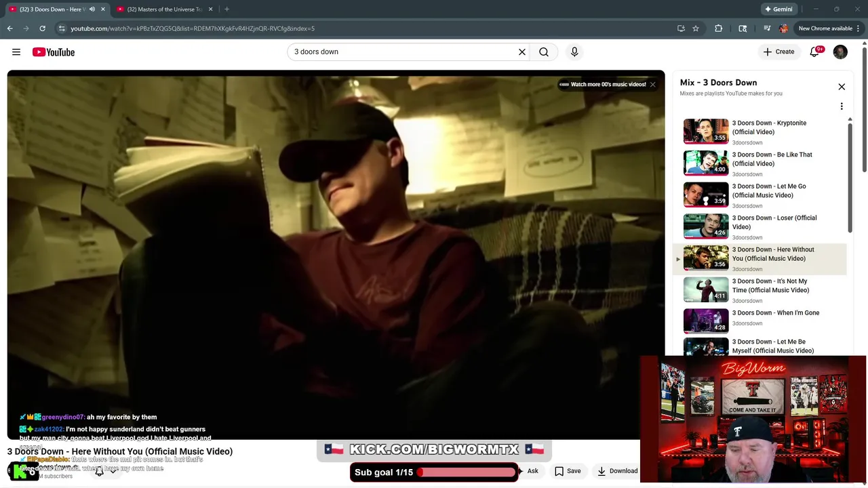The width and height of the screenshot is (868, 488).
Task: Play Let Me Be Myself from Mix
Action: click(759, 347)
